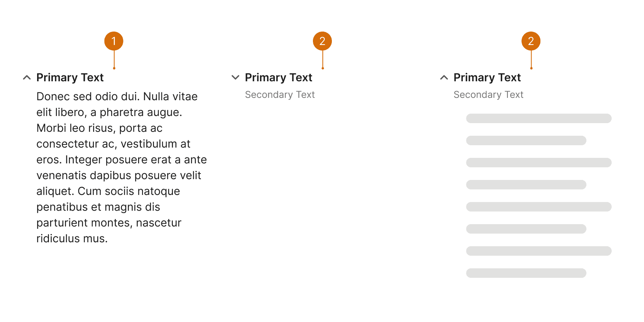Expand the collapsed middle accordion chevron
This screenshot has height=322, width=644.
[235, 78]
